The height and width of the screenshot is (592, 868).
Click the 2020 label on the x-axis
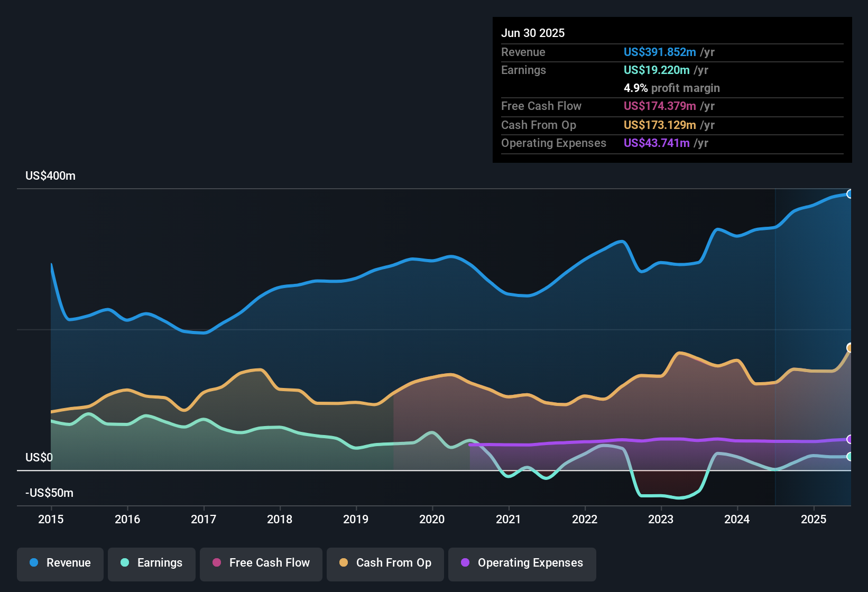(432, 520)
